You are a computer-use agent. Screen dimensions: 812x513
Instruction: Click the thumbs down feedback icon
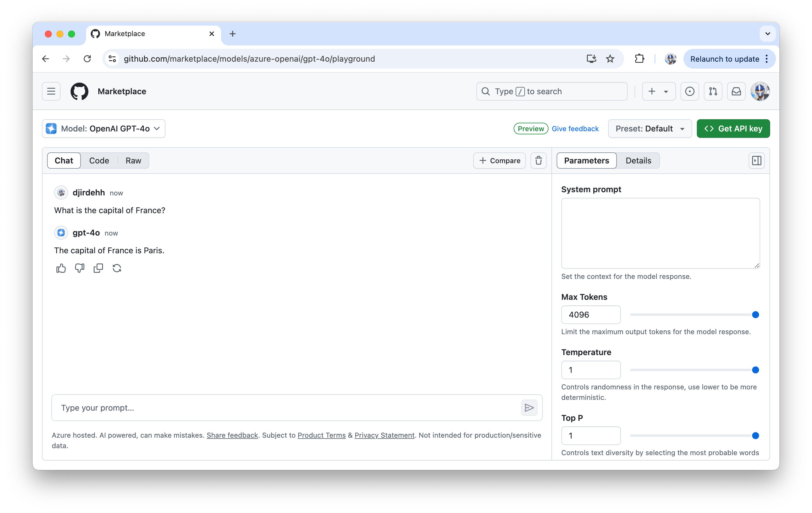(x=79, y=268)
